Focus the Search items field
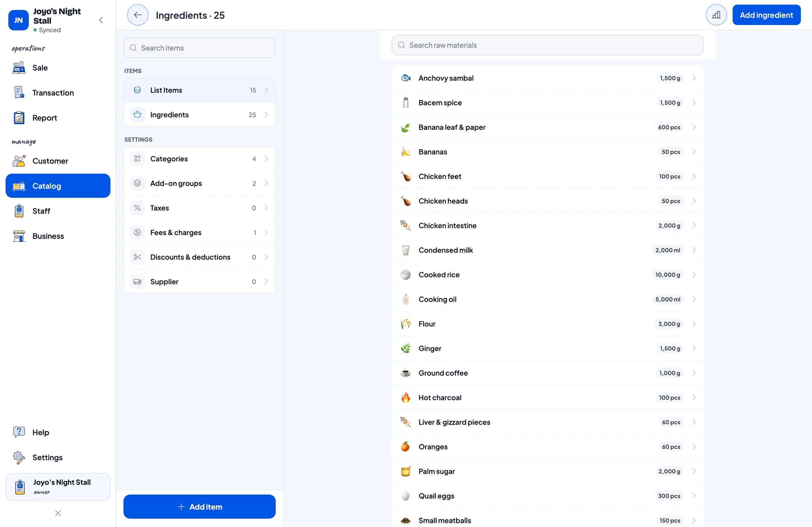 pyautogui.click(x=200, y=48)
